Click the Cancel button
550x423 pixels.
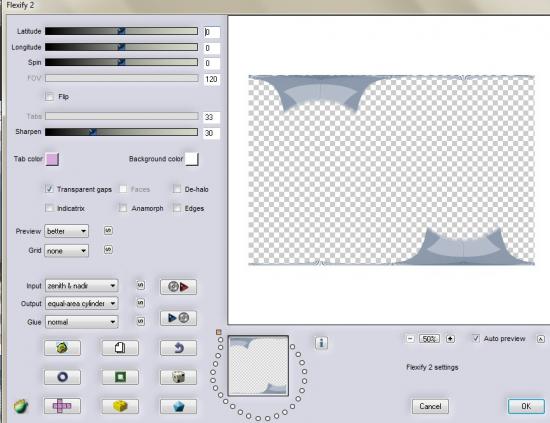click(430, 406)
